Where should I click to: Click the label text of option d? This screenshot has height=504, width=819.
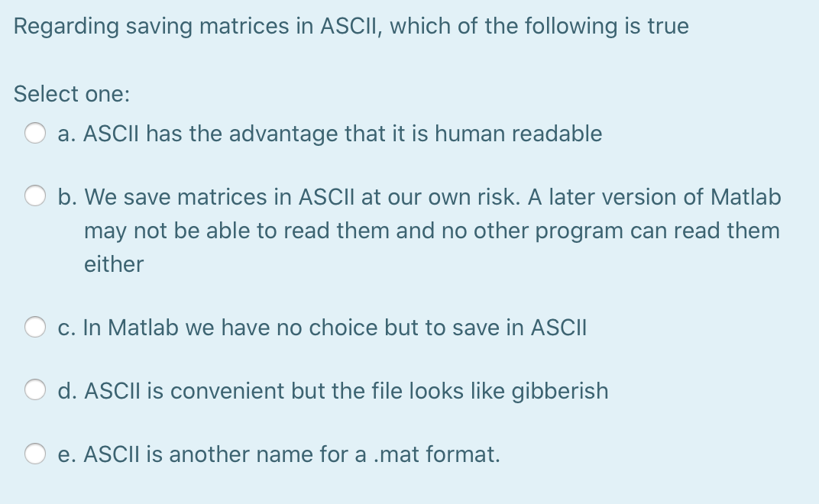[x=332, y=391]
